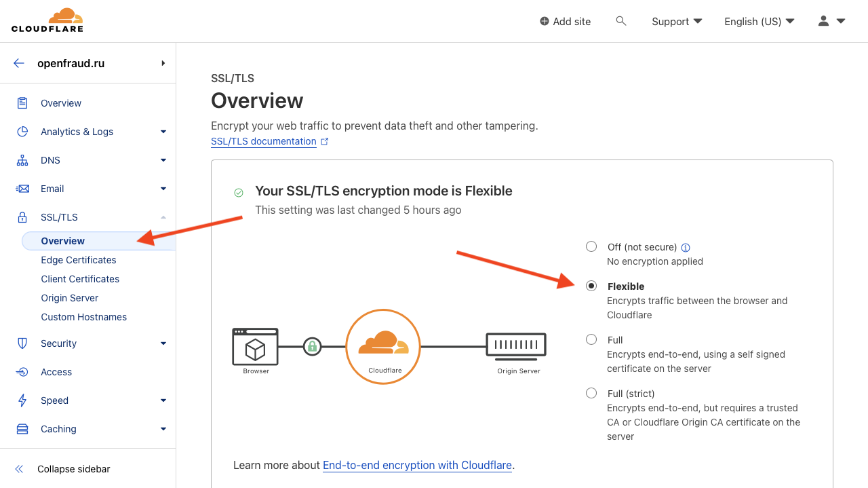Open the Access section from its sidebar icon
The width and height of the screenshot is (868, 488).
point(22,372)
